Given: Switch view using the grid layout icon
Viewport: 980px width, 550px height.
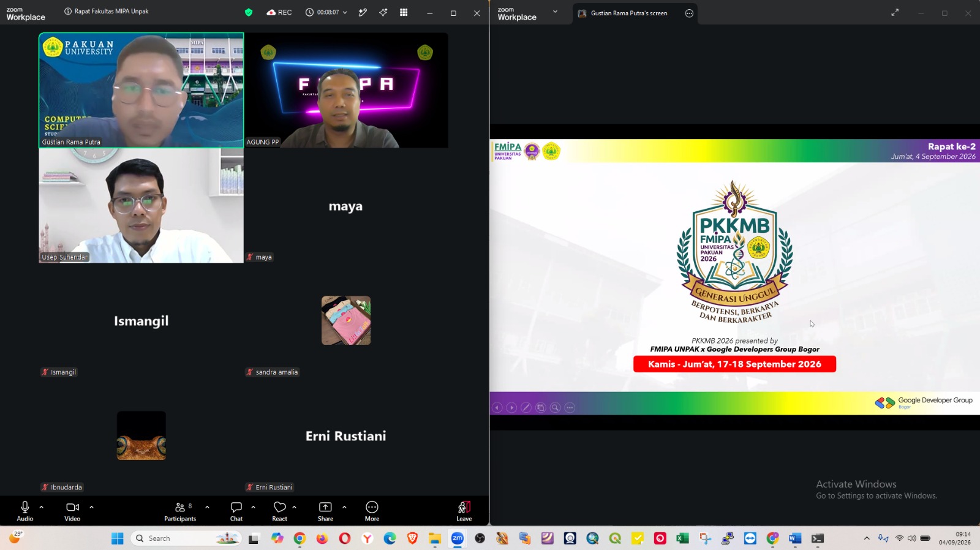Looking at the screenshot, I should (404, 12).
